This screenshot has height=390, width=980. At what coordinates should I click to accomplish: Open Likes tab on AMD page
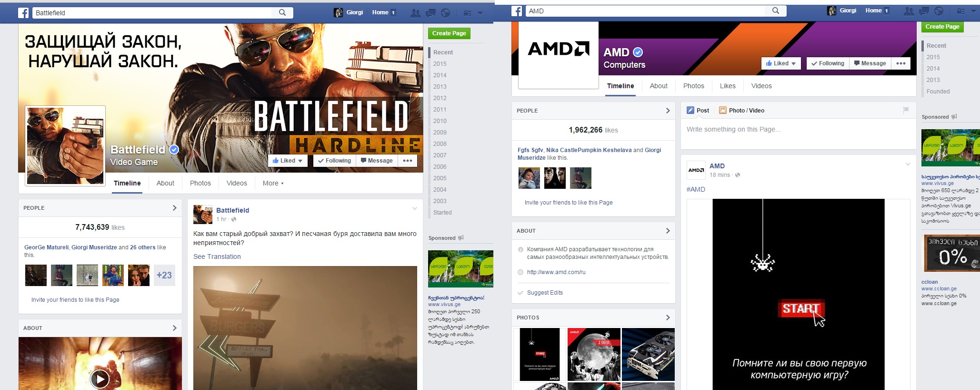pyautogui.click(x=728, y=86)
